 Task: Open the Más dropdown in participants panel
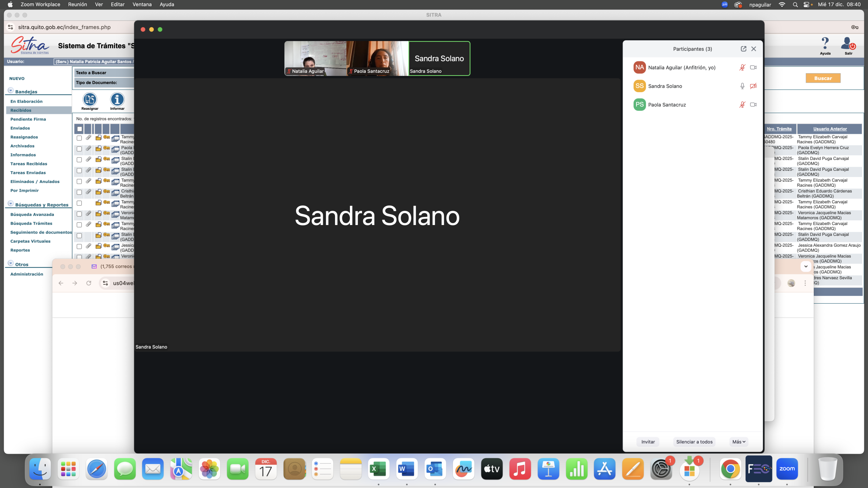click(738, 442)
